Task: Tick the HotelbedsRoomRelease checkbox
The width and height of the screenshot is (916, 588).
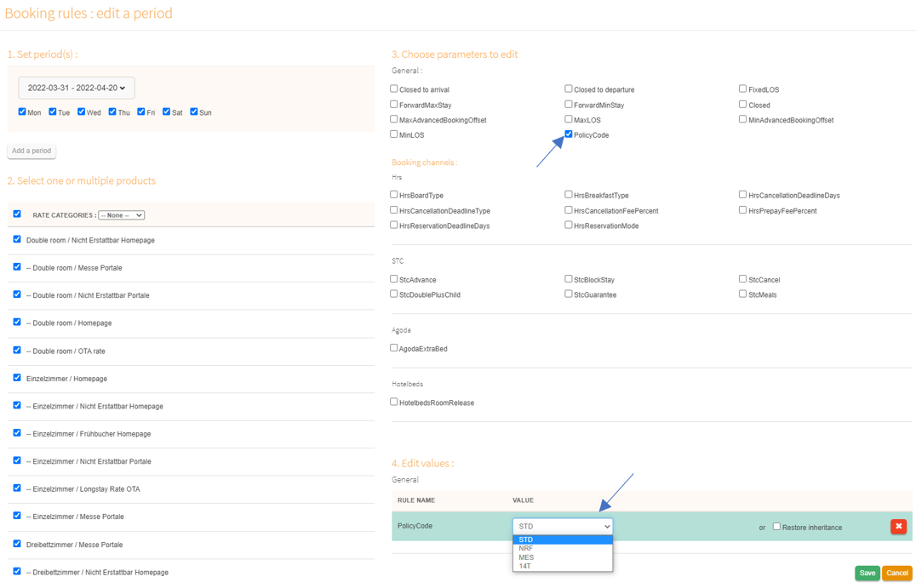Action: pyautogui.click(x=394, y=402)
